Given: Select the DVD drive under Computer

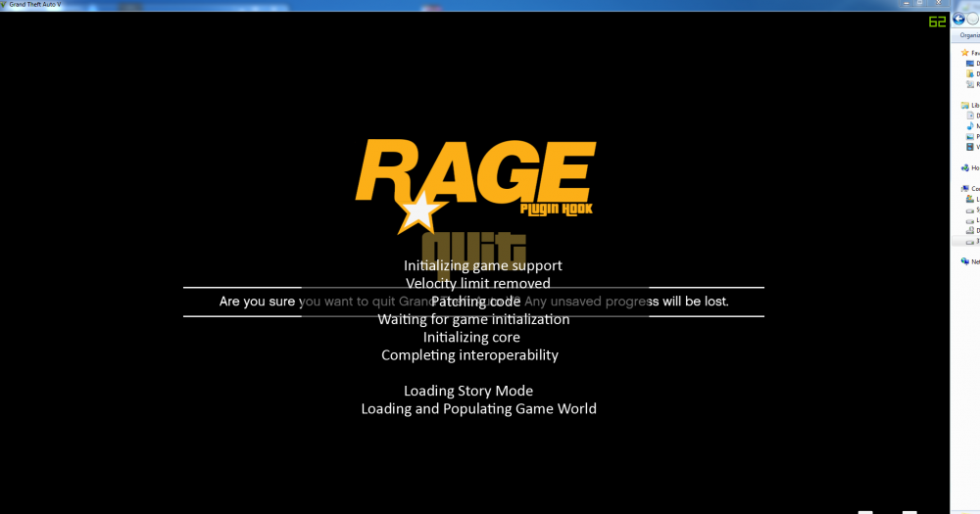Looking at the screenshot, I should pyautogui.click(x=974, y=230).
